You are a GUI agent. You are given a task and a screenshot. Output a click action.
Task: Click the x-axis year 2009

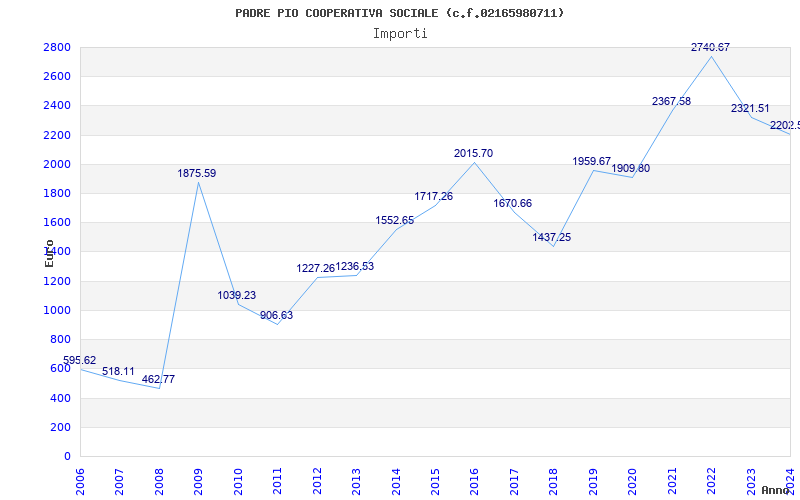tap(198, 482)
